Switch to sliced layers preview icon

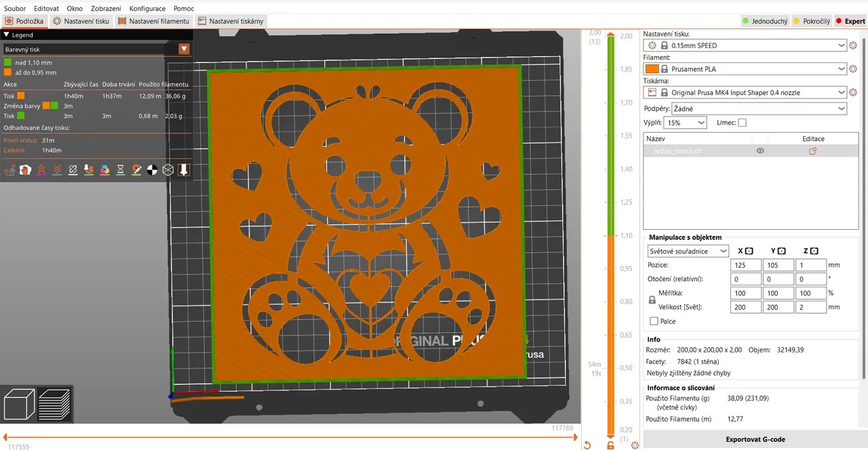[54, 404]
